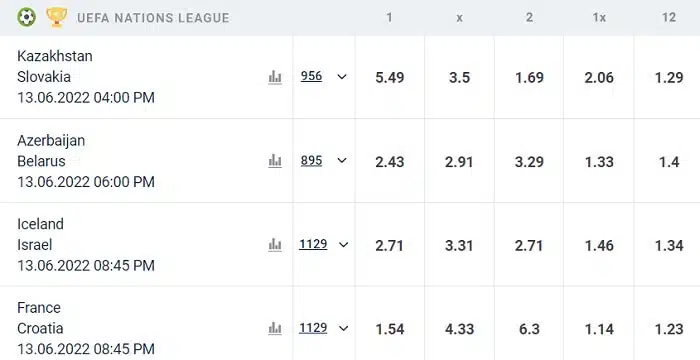Select odds 5.49 for Kazakhstan win

click(390, 77)
